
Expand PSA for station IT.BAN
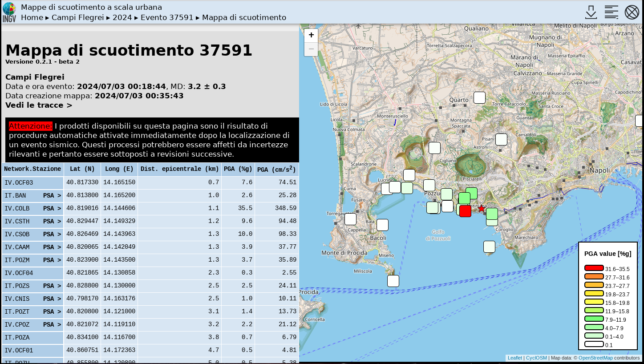(x=52, y=195)
